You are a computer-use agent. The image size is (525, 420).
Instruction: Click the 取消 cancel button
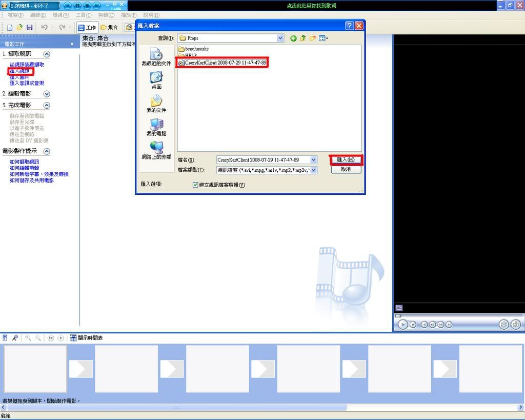click(x=346, y=169)
